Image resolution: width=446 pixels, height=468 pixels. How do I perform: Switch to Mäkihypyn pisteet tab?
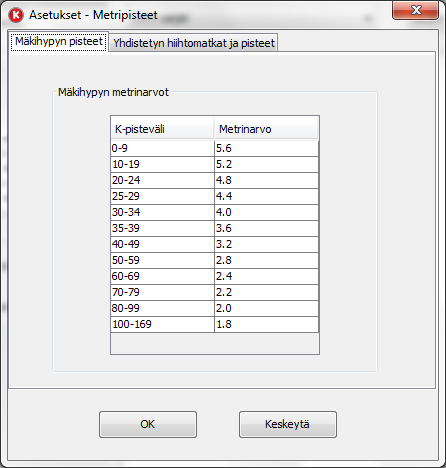click(59, 42)
